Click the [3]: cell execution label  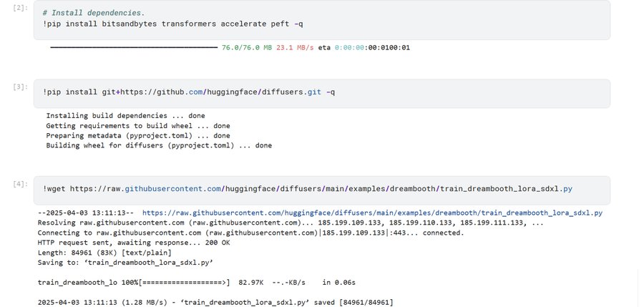point(21,87)
